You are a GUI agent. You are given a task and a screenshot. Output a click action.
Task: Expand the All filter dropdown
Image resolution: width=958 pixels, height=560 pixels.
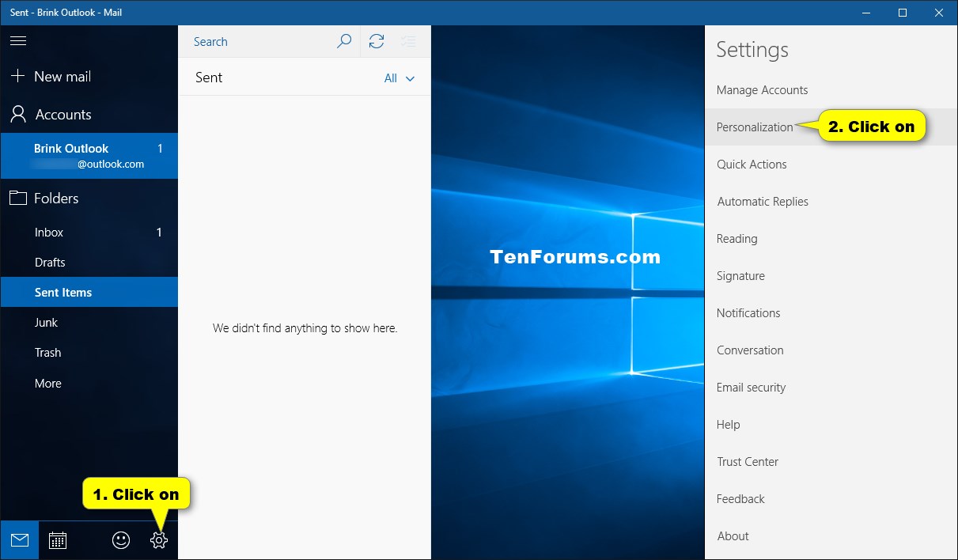click(x=399, y=78)
